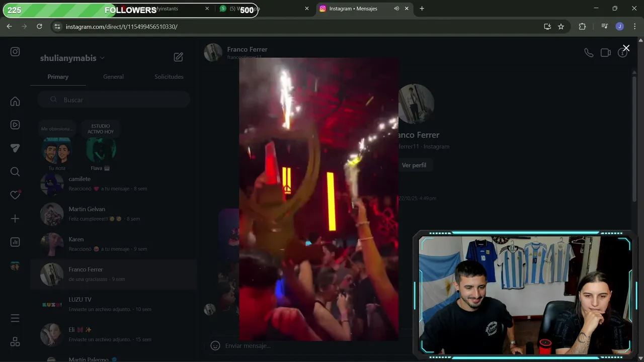
Task: Expand shulianymabis account switcher
Action: pyautogui.click(x=72, y=58)
